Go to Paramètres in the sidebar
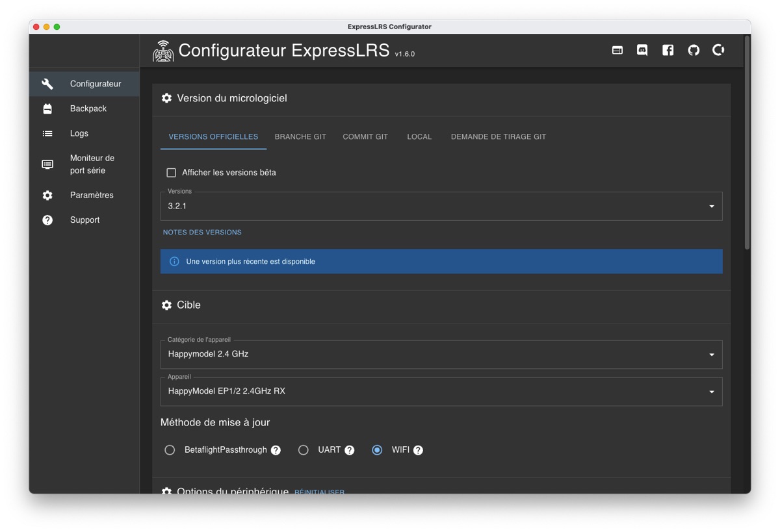 pyautogui.click(x=84, y=195)
